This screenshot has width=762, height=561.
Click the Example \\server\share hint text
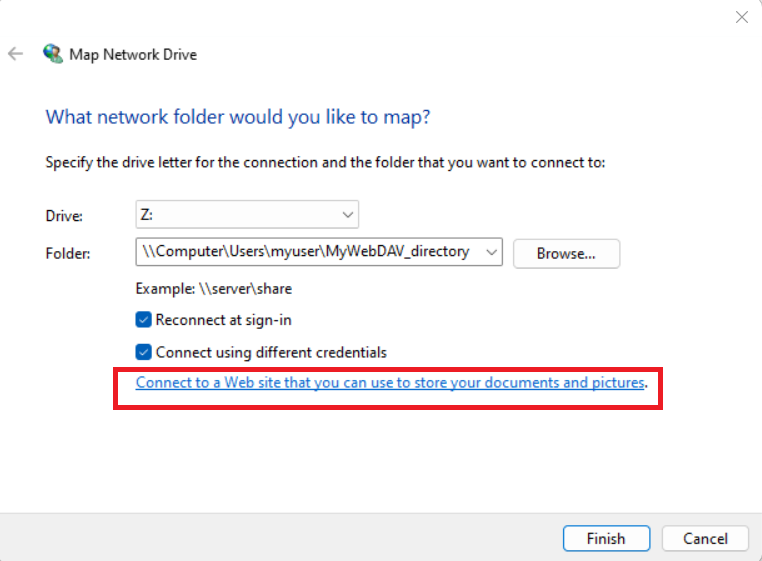[x=213, y=288]
